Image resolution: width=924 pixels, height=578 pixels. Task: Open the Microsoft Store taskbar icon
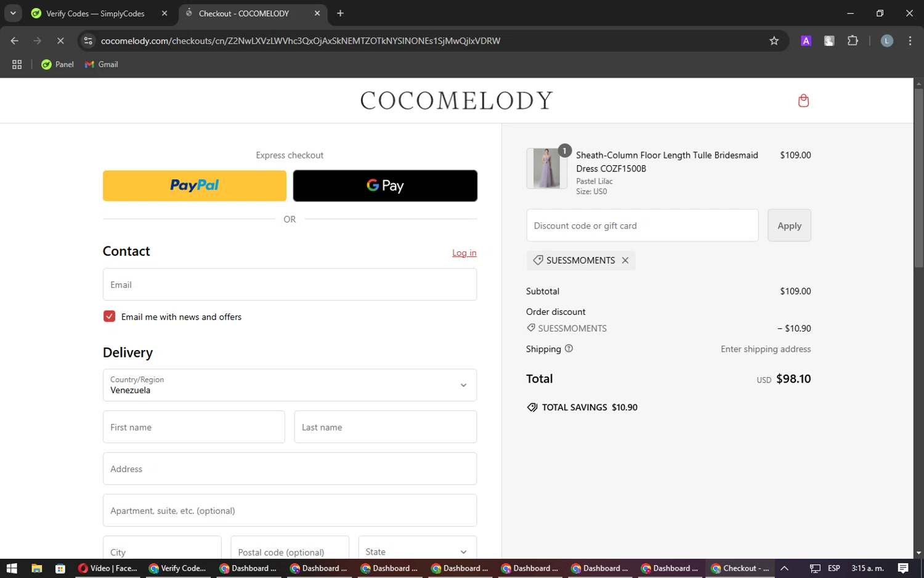60,568
